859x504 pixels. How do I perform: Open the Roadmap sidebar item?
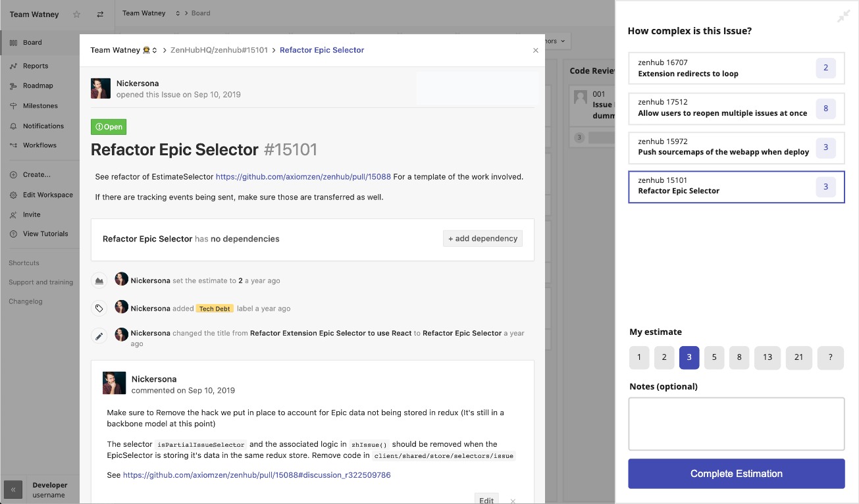[x=38, y=86]
